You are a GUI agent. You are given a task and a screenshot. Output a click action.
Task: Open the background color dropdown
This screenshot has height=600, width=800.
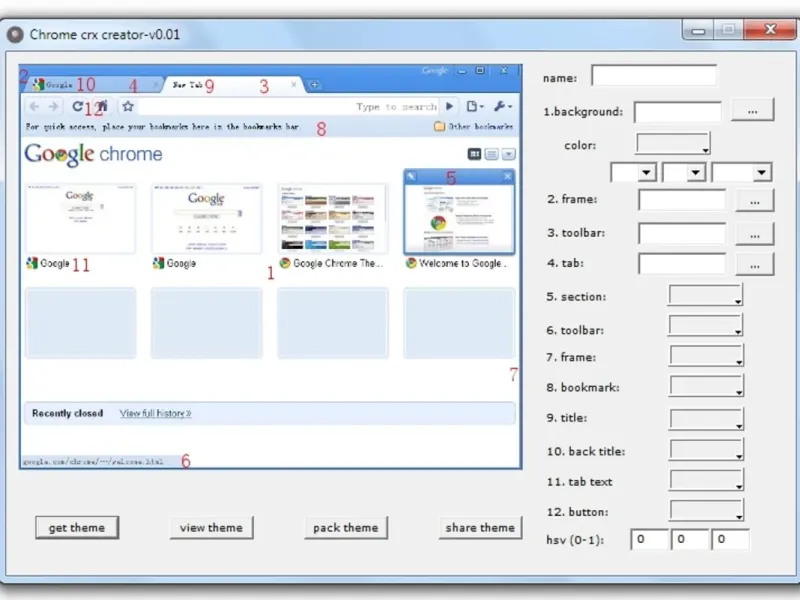point(672,143)
